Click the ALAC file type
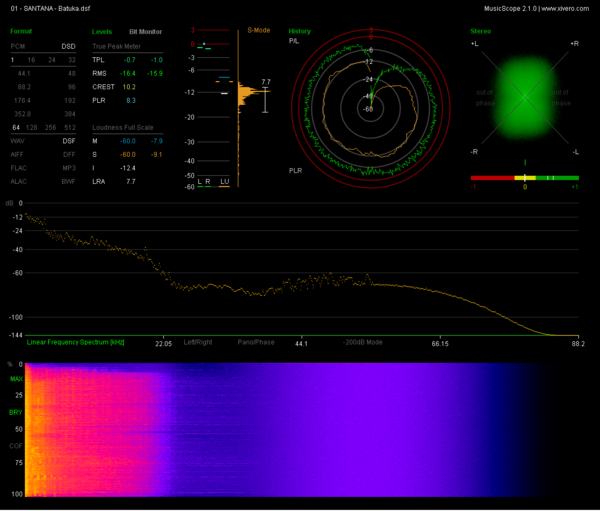Screen dimensions: 600x511 pyautogui.click(x=19, y=181)
